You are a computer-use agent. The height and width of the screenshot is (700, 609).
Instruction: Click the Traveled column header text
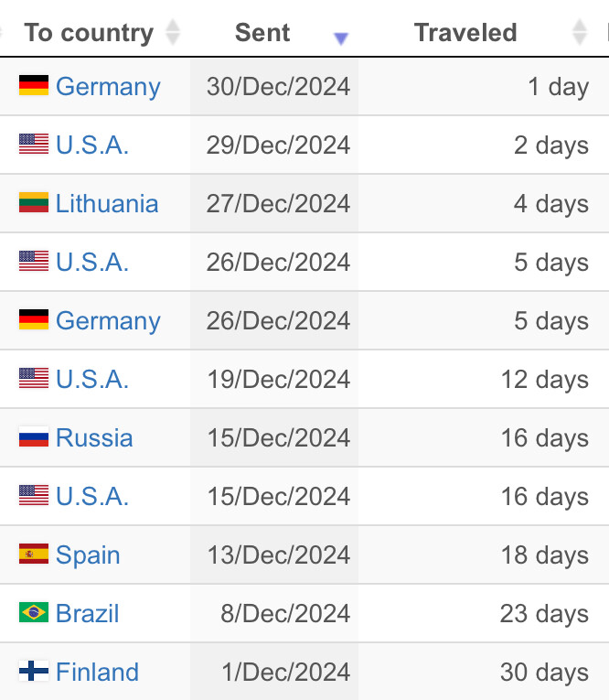click(x=465, y=33)
